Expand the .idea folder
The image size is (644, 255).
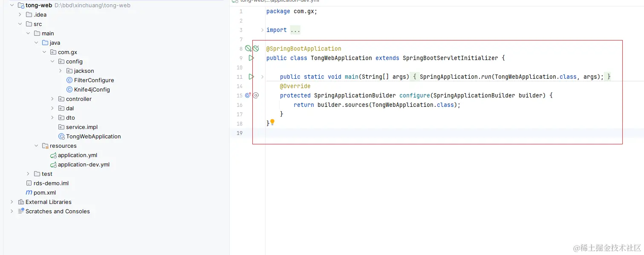[x=20, y=15]
